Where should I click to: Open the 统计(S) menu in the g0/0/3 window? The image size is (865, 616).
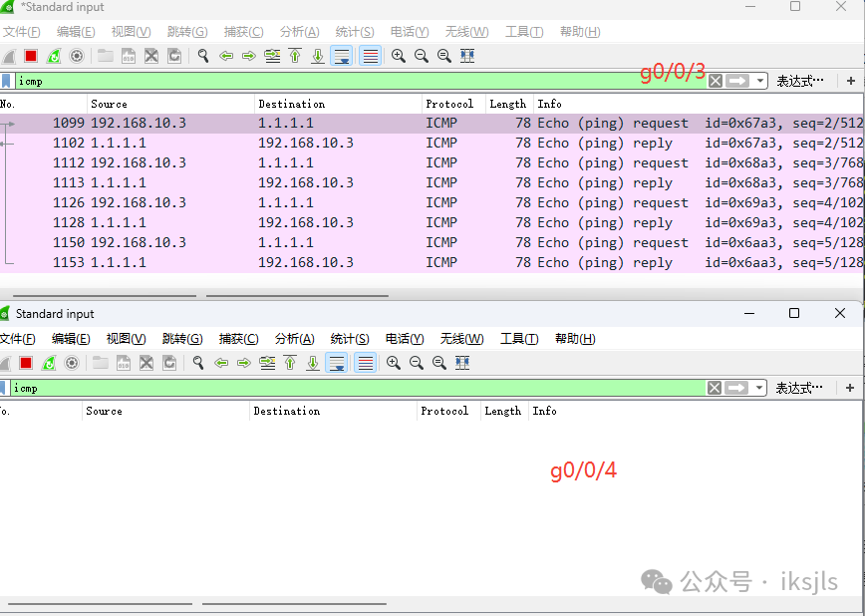click(x=355, y=32)
